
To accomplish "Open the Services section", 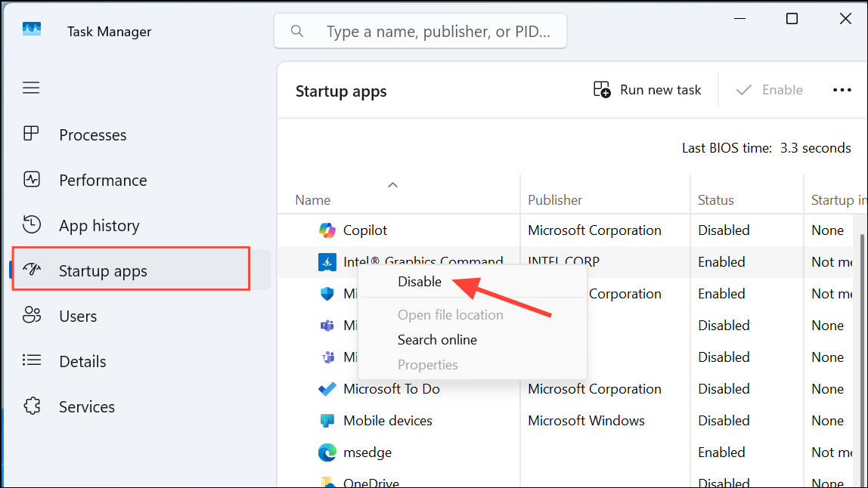I will (x=87, y=407).
